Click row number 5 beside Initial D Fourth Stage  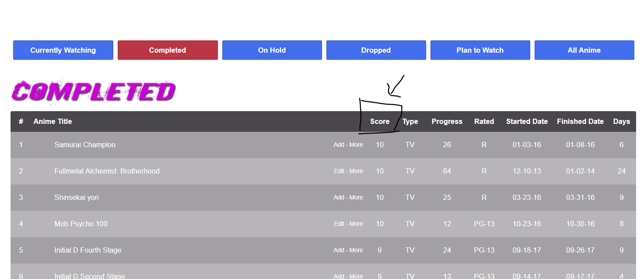[21, 250]
